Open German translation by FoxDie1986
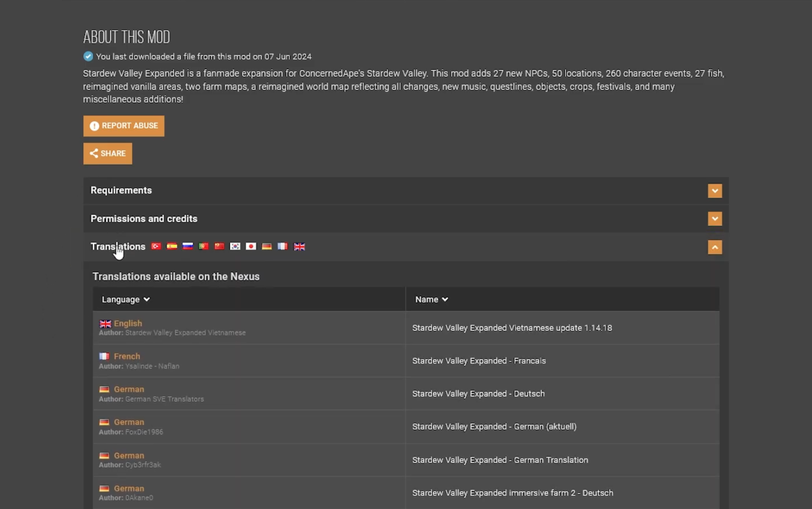This screenshot has width=812, height=509. 129,422
